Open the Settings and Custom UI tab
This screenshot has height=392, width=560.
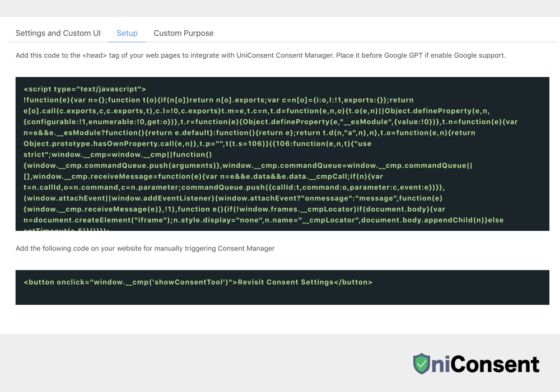(x=58, y=33)
